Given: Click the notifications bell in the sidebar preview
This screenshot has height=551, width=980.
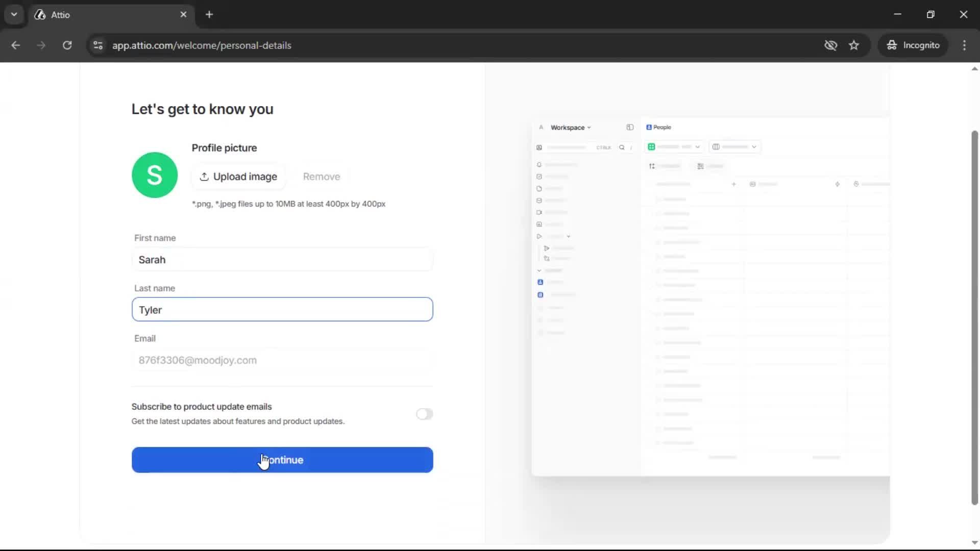Looking at the screenshot, I should 539,164.
